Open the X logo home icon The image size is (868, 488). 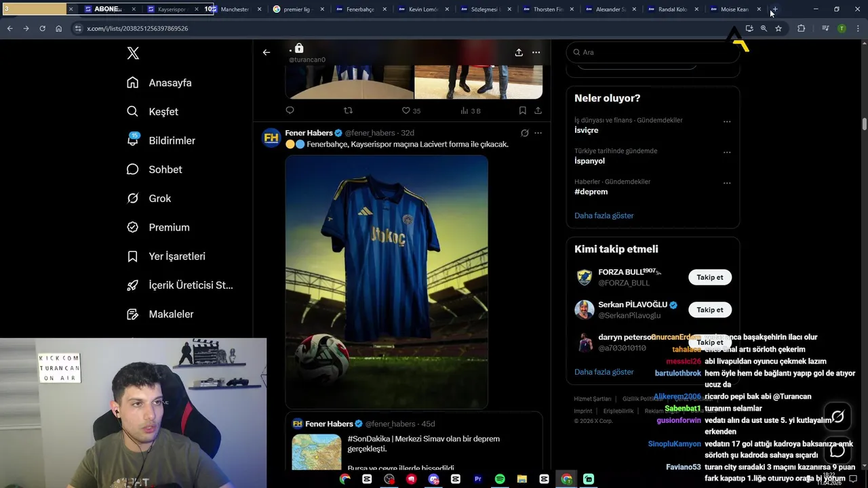click(x=133, y=53)
